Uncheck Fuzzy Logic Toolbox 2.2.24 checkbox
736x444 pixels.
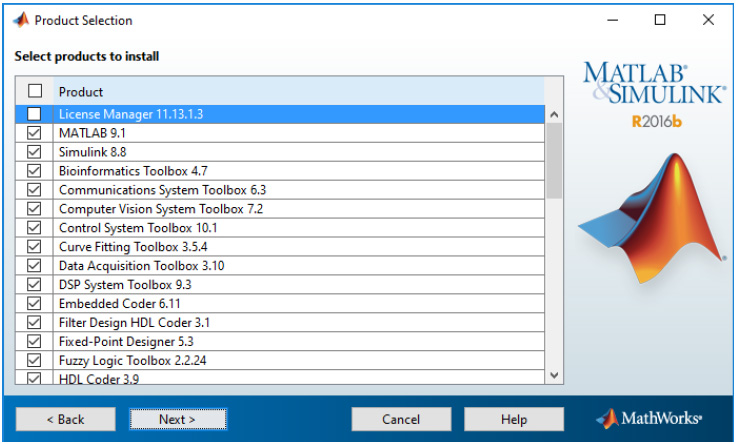[34, 360]
